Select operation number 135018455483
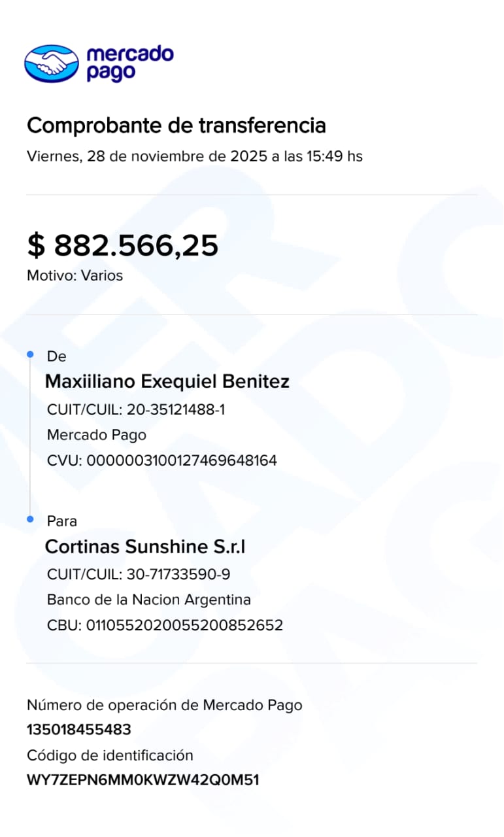 pyautogui.click(x=78, y=730)
